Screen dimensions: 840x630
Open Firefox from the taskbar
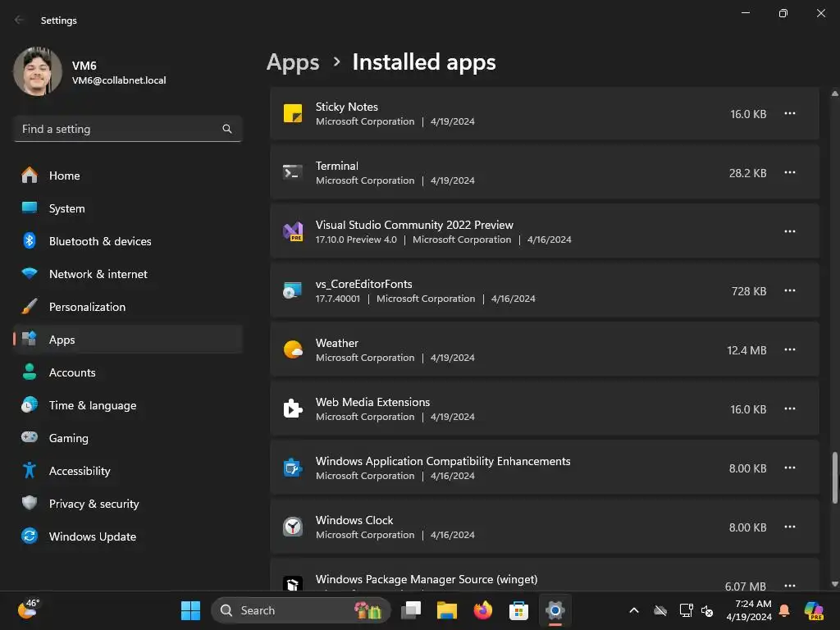[482, 610]
